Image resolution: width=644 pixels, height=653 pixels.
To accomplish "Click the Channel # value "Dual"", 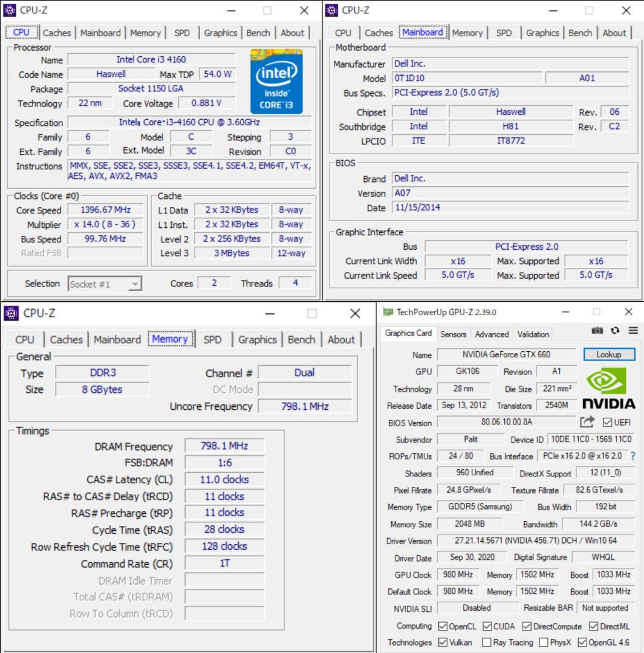I will tap(305, 372).
